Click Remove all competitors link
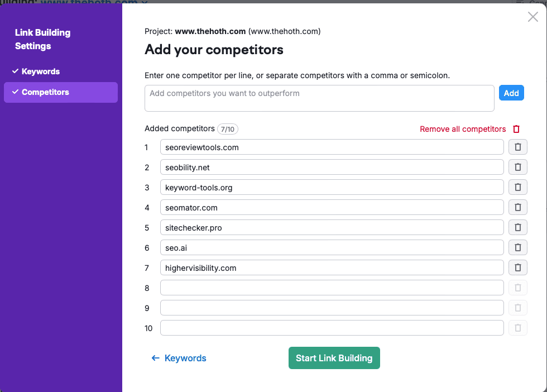547x392 pixels. click(x=463, y=129)
